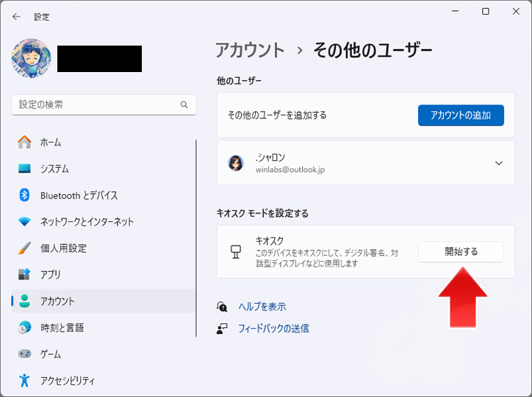Select the ゲーム label in the sidebar

coord(51,354)
